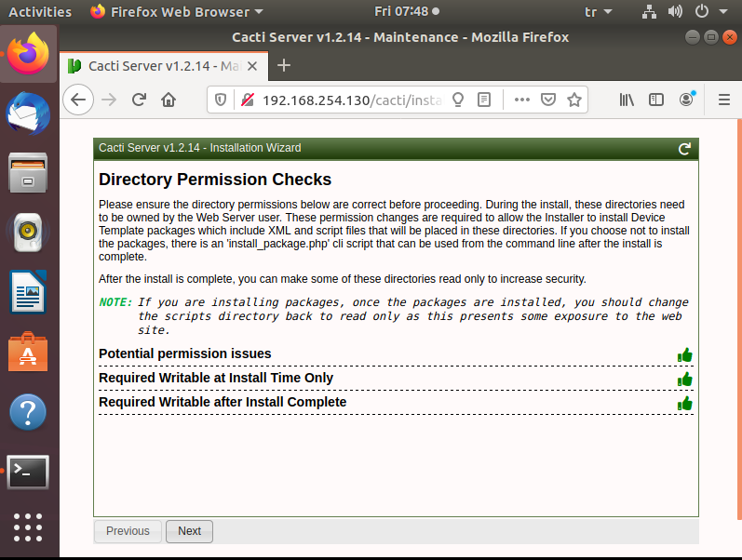Click the Firefox back arrow button
The image size is (742, 560).
(x=78, y=100)
